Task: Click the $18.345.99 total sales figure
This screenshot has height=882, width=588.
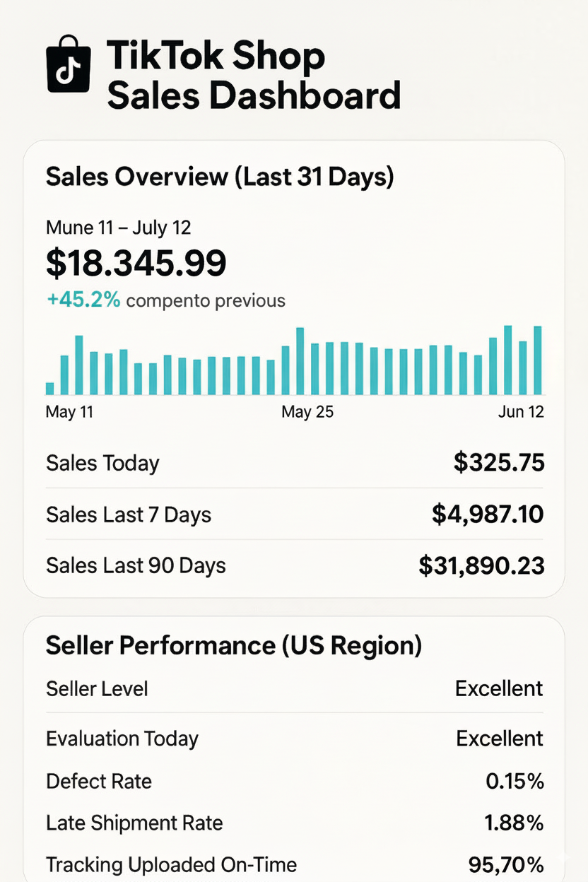Action: 136,262
